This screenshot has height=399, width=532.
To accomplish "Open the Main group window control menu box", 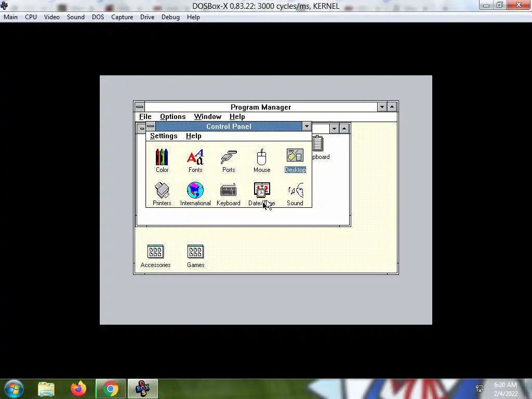I will pos(141,129).
